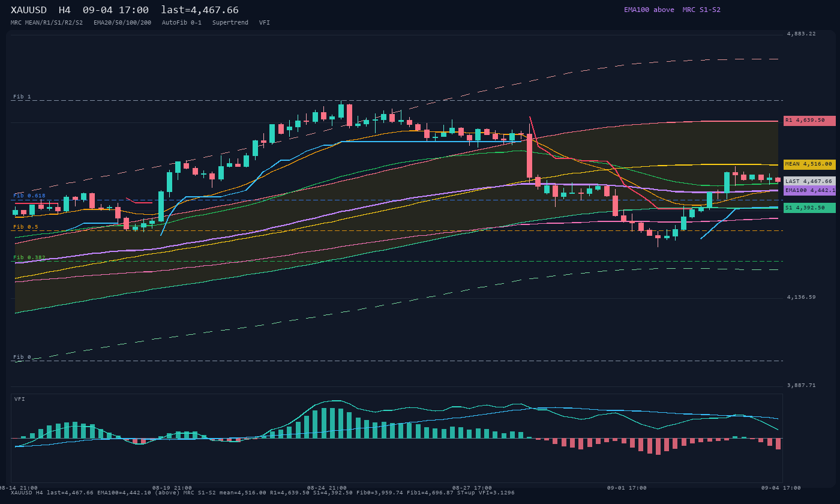Click the AutoFib 0-1 legend entry

pos(182,23)
